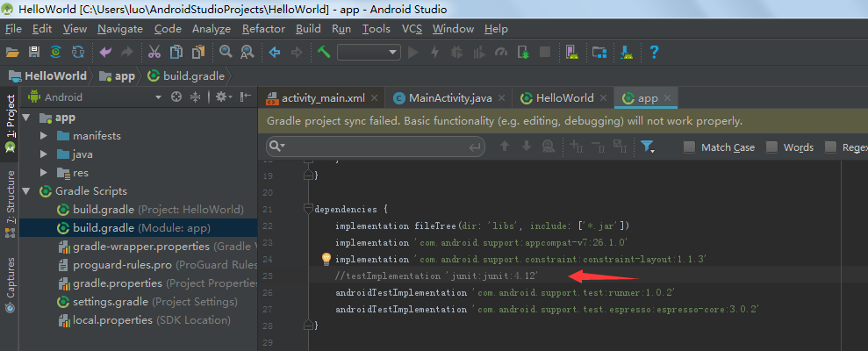Click the Scroll from Source target icon
Image resolution: width=868 pixels, height=351 pixels.
[176, 97]
